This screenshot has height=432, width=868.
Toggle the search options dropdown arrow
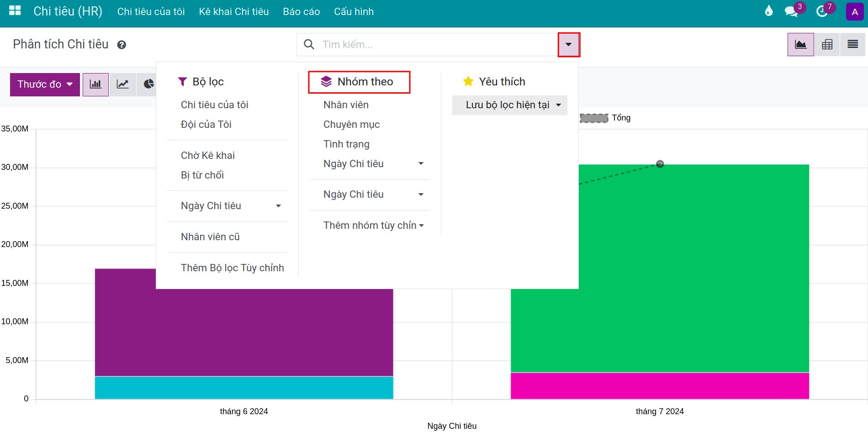568,44
